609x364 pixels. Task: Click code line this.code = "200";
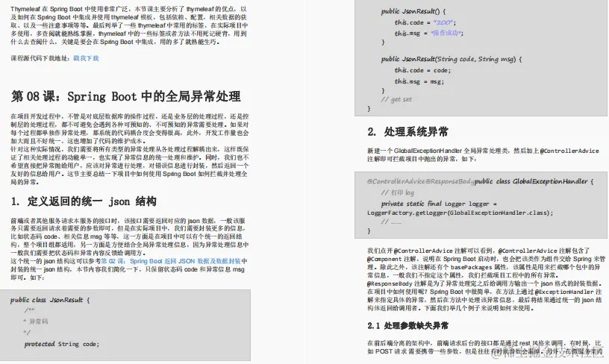click(x=425, y=22)
